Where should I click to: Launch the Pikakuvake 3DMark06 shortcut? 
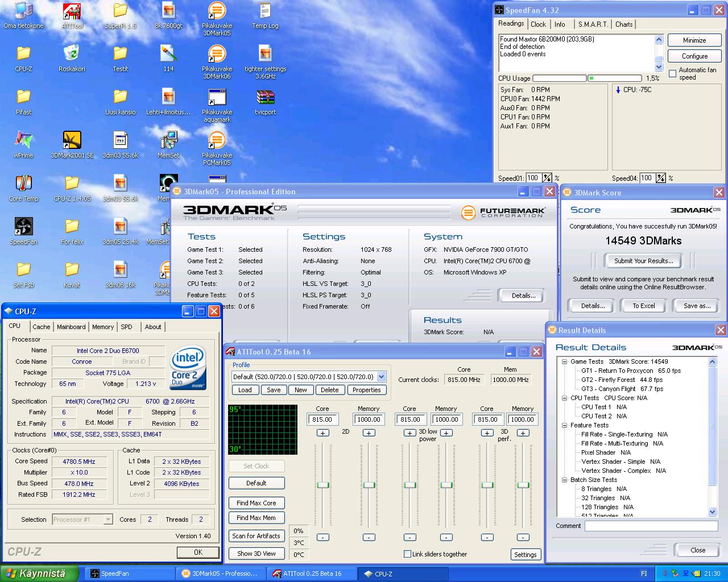pyautogui.click(x=217, y=63)
